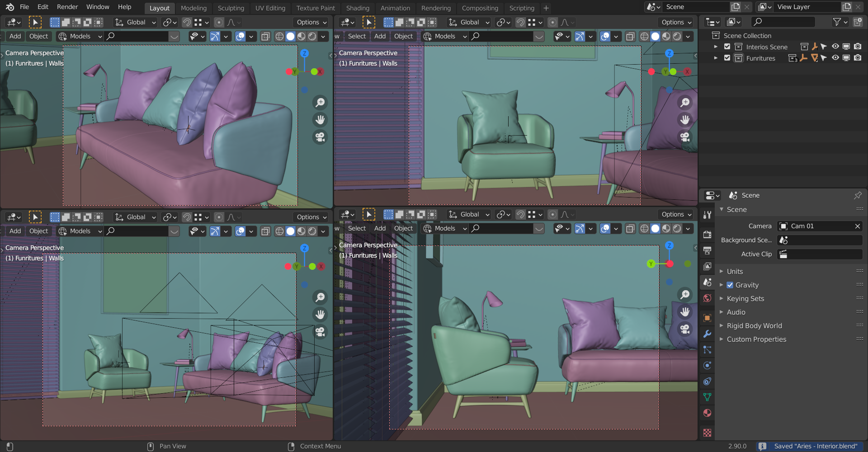Uncheck the Funritures collection checkbox
Viewport: 868px width, 452px height.
coord(727,58)
